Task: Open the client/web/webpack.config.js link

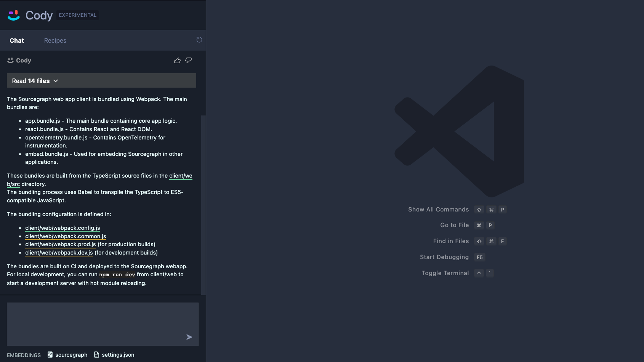Action: (x=62, y=228)
